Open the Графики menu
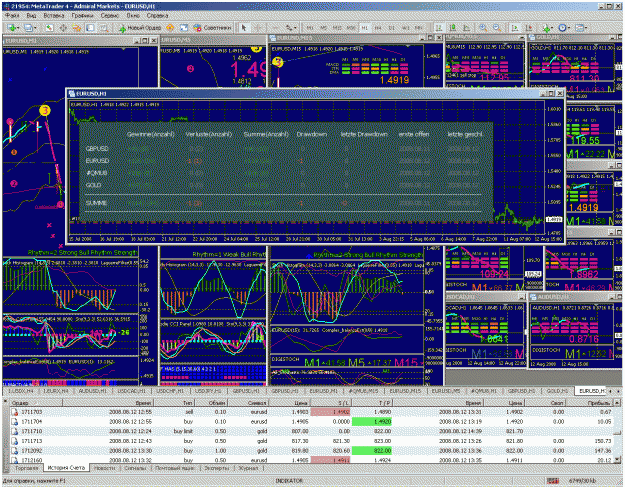 click(83, 15)
